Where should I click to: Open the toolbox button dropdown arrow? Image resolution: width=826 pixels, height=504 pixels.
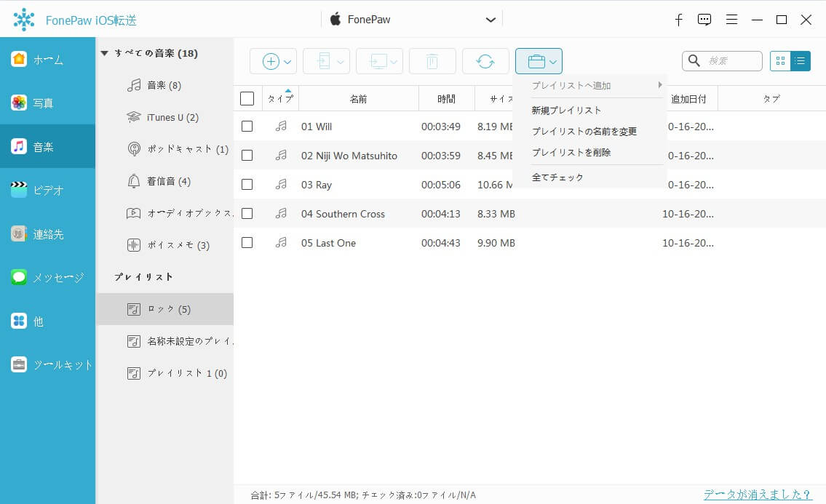(552, 62)
